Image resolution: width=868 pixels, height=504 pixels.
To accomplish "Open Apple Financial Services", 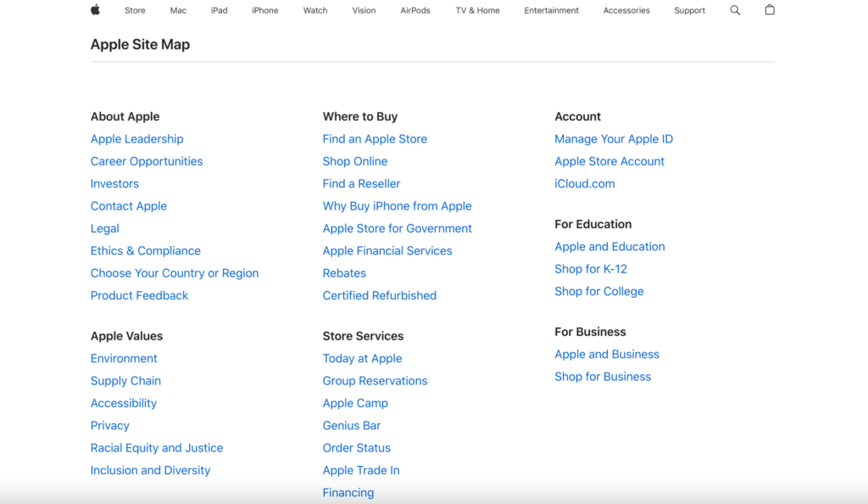I will coord(387,251).
